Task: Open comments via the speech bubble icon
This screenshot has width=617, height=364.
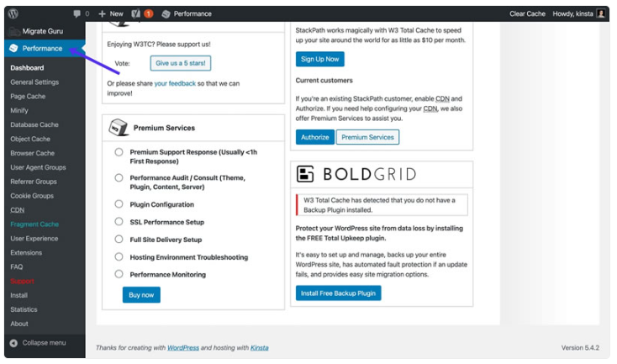Action: click(x=77, y=14)
